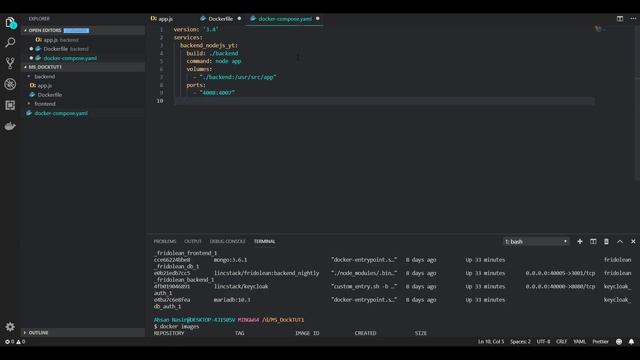Switch to the TERMINAL panel tab
The height and width of the screenshot is (360, 640).
click(264, 242)
